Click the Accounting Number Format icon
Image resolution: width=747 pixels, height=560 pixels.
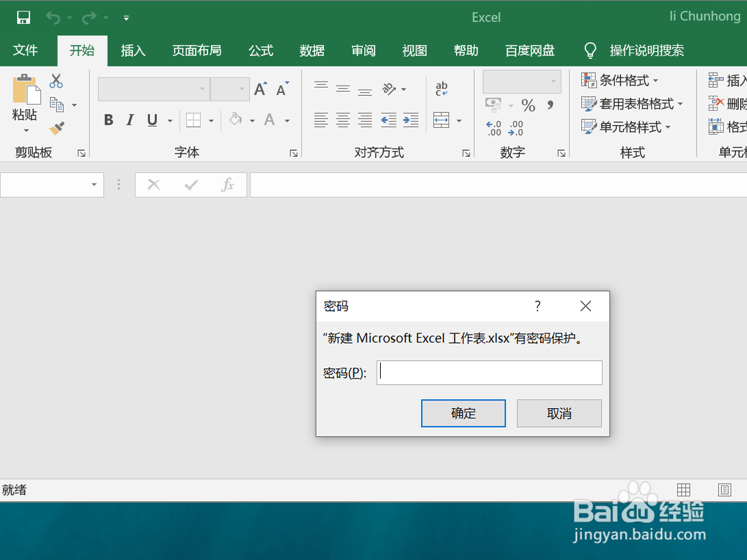coord(494,104)
